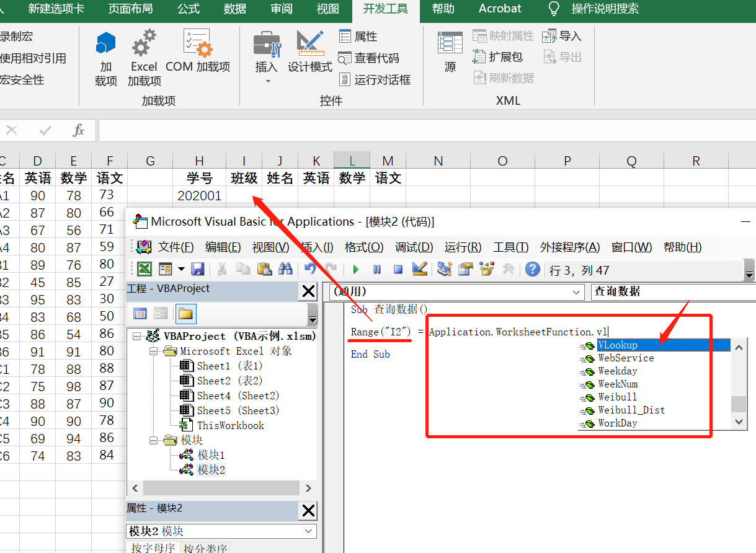This screenshot has height=553, width=756.
Task: Close the 工程 - VBAProject panel
Action: click(308, 291)
